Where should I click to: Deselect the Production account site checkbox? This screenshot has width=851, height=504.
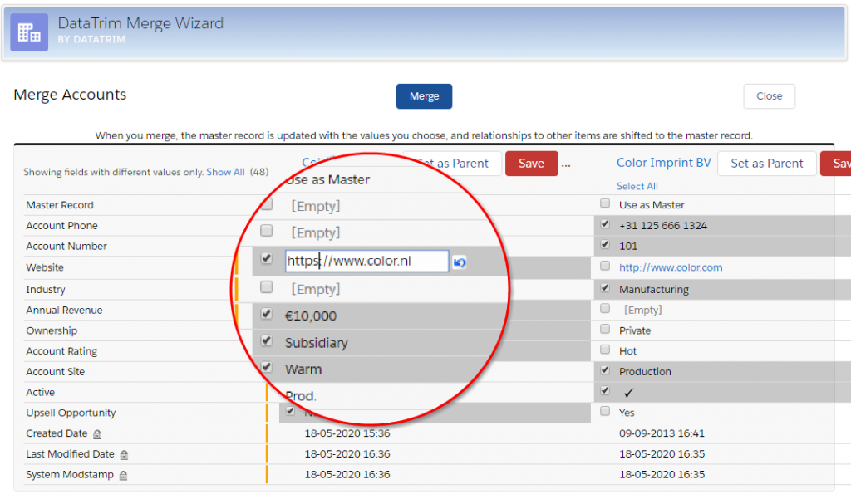605,371
